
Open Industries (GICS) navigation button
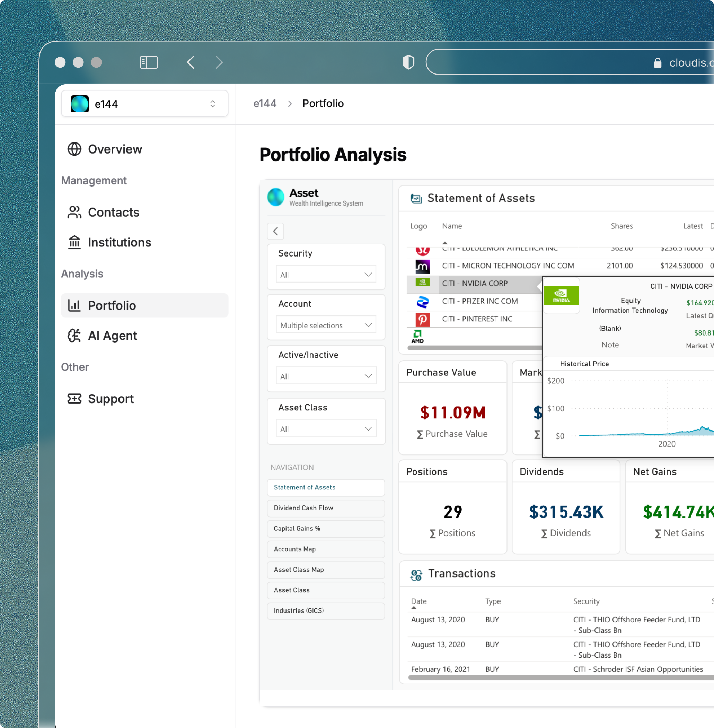coord(326,610)
